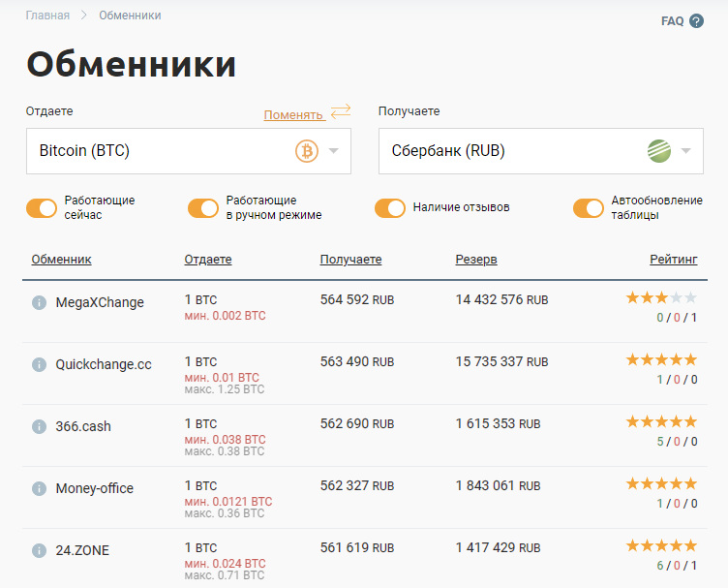Screen dimensions: 728x588
Task: Open info icon for Money-office
Action: [x=39, y=488]
